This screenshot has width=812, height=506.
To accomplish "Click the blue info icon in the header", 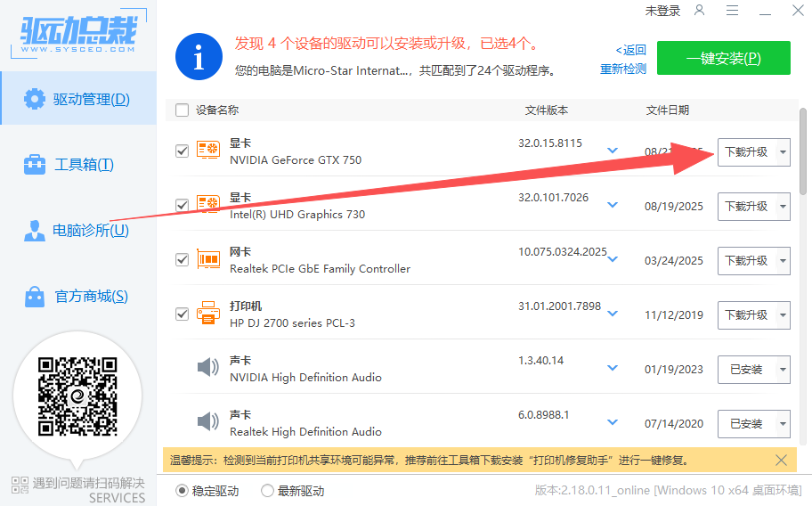I will coord(199,59).
